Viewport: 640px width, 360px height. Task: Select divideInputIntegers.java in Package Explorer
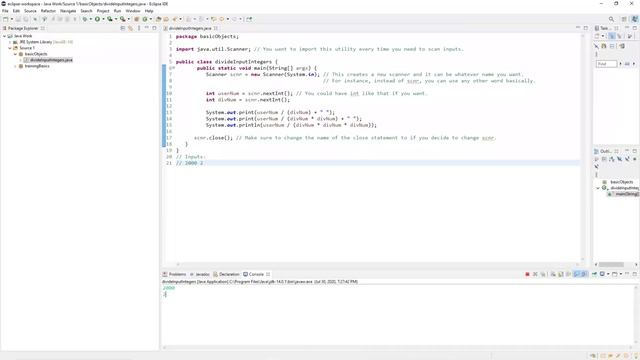[51, 60]
